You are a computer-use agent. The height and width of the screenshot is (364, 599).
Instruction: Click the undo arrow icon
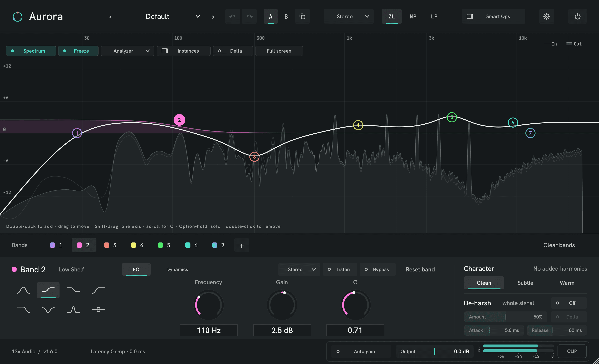(233, 17)
